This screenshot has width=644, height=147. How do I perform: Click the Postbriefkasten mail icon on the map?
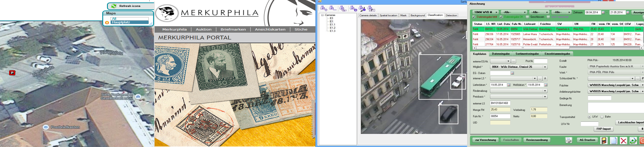[x=46, y=127]
